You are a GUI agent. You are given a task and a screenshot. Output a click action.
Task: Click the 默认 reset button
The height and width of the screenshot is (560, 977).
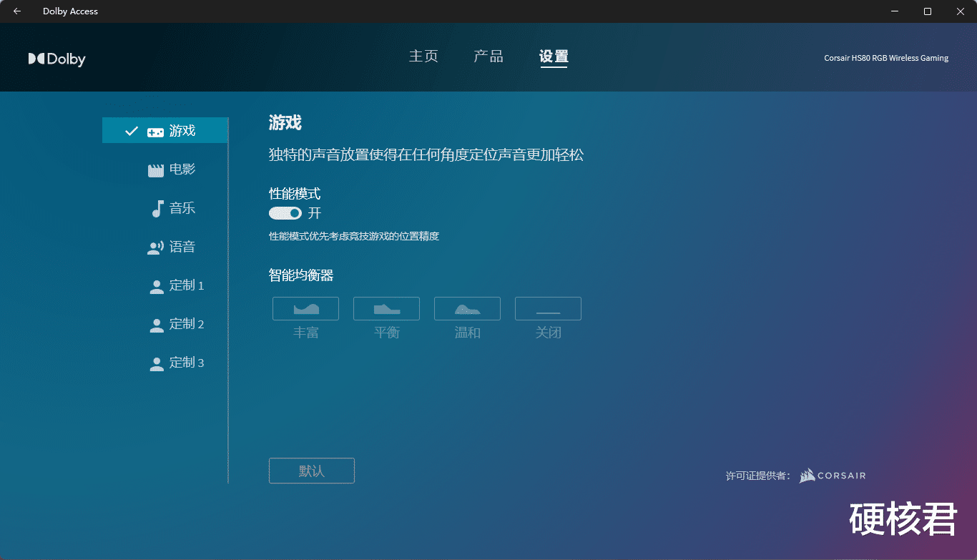point(311,471)
